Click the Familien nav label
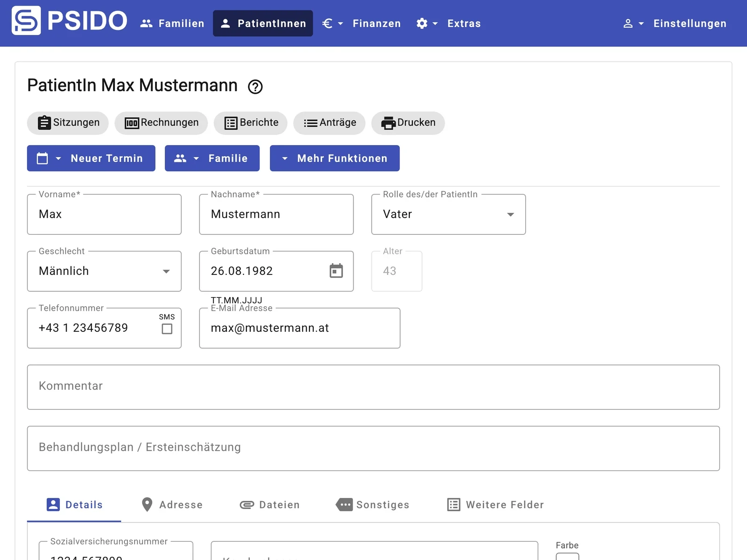747x560 pixels. tap(182, 24)
